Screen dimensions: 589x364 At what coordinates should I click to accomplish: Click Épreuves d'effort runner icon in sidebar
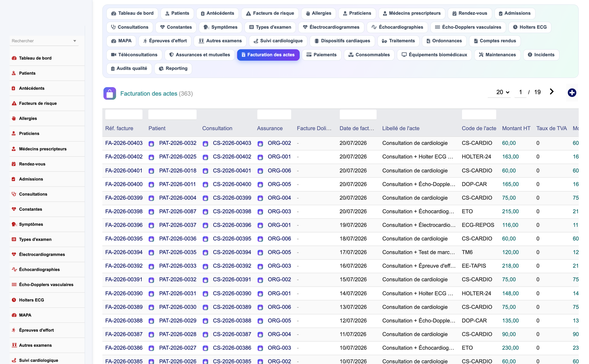pyautogui.click(x=14, y=330)
